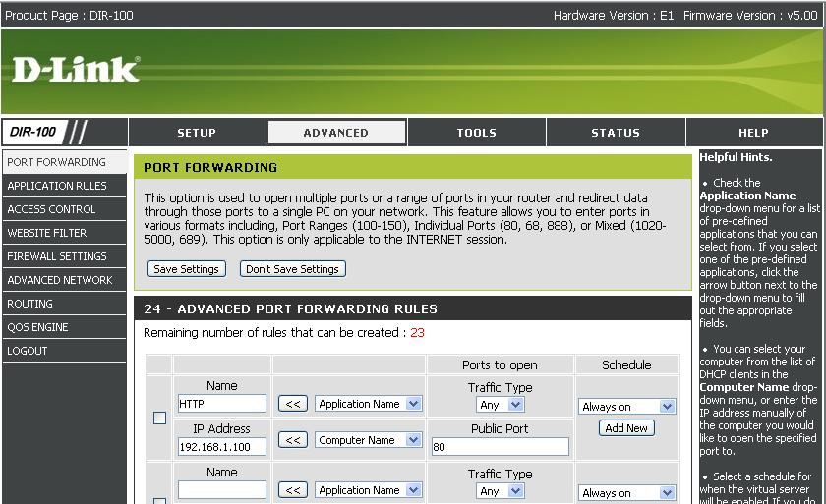The width and height of the screenshot is (826, 504).
Task: Open QOS ENGINE page
Action: (64, 327)
